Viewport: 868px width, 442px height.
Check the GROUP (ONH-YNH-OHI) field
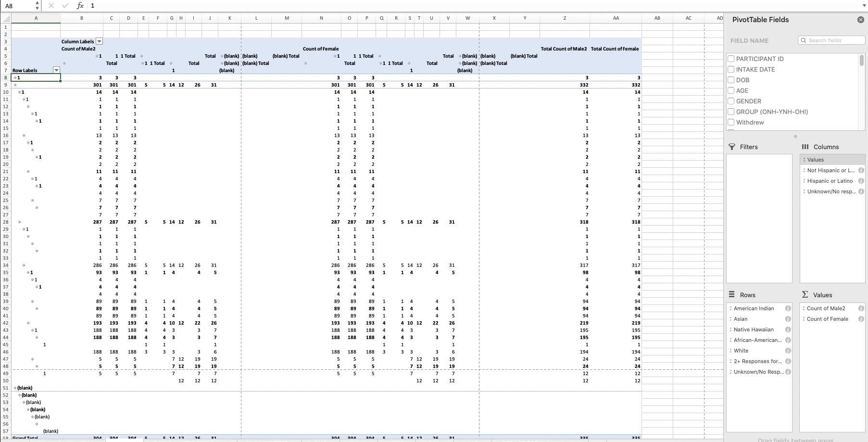click(x=731, y=112)
